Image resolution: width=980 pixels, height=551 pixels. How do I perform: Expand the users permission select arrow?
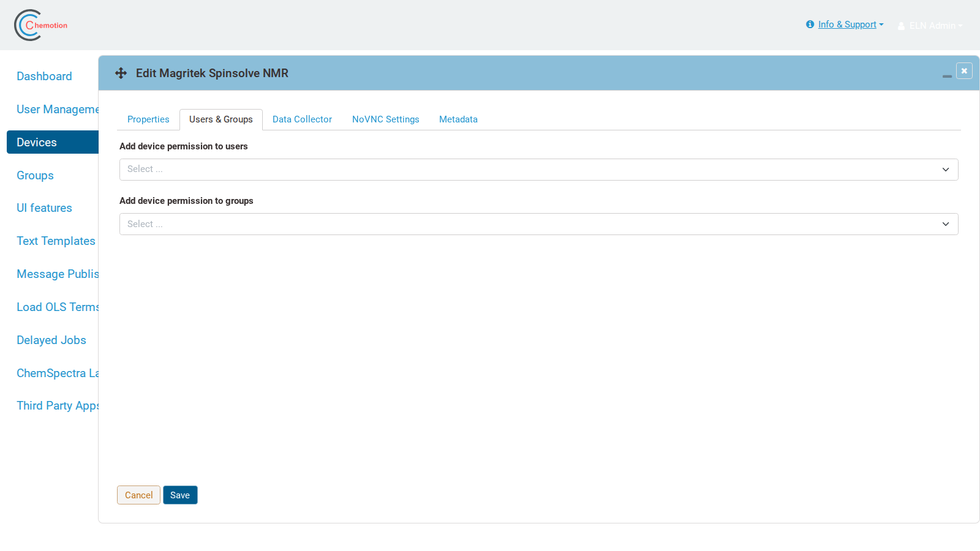(946, 170)
